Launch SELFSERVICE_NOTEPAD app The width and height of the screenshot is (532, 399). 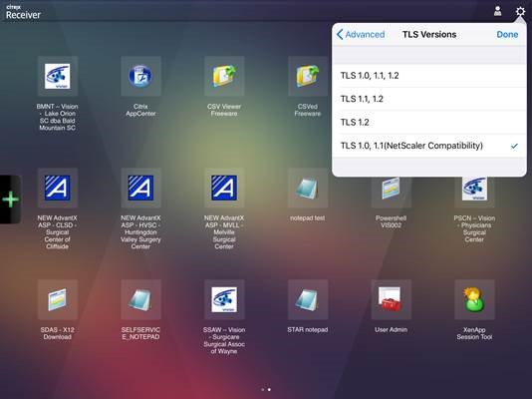(140, 299)
